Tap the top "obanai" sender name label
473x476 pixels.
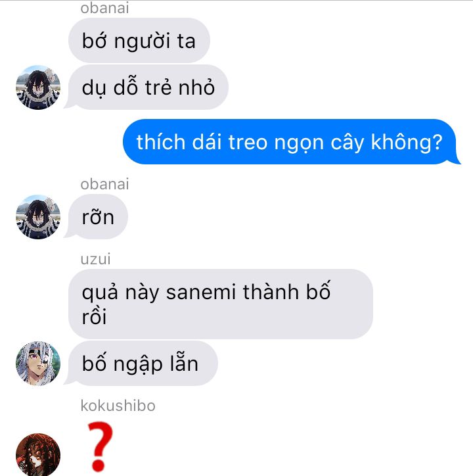click(104, 8)
